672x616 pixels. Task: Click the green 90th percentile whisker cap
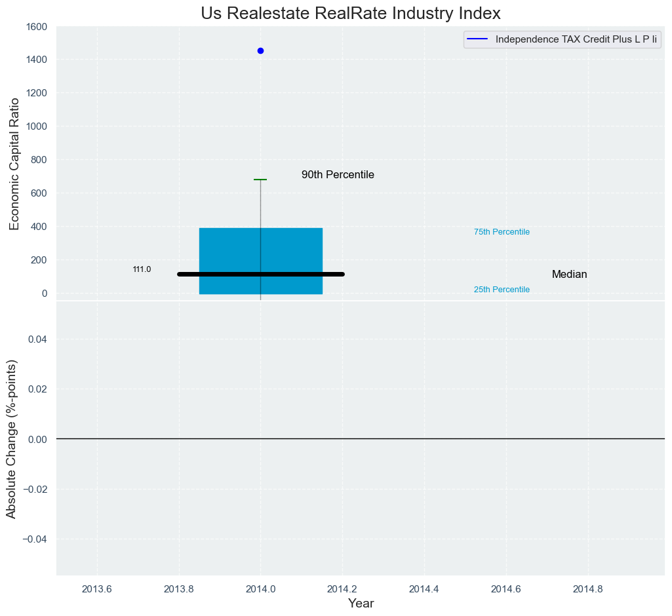coord(260,180)
